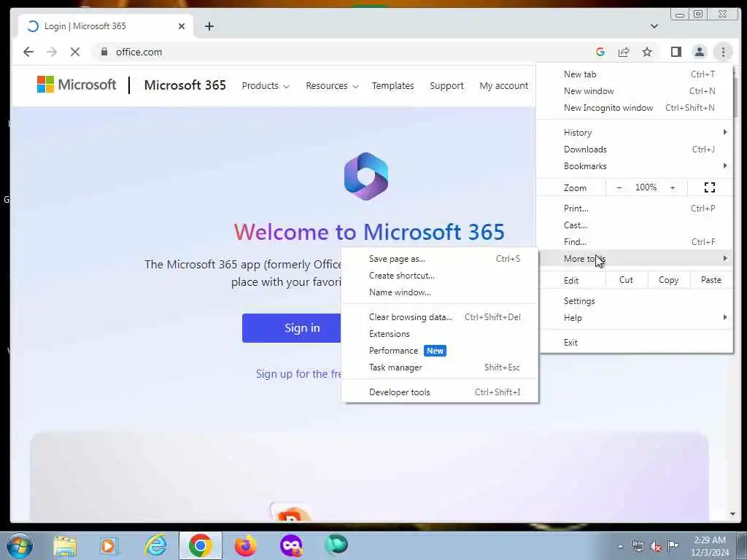Open Extensions from submenu
This screenshot has width=747, height=560.
coord(440,334)
